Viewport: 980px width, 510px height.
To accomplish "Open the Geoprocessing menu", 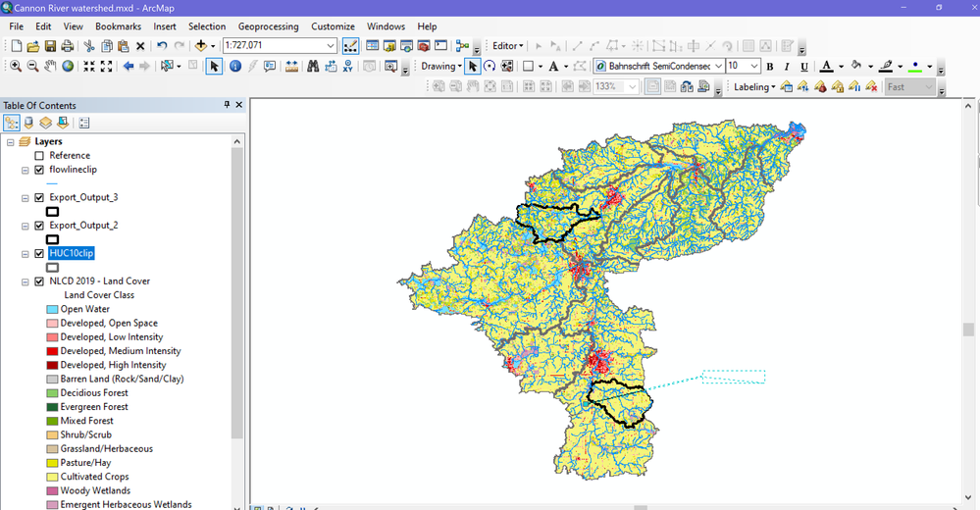I will pos(271,26).
